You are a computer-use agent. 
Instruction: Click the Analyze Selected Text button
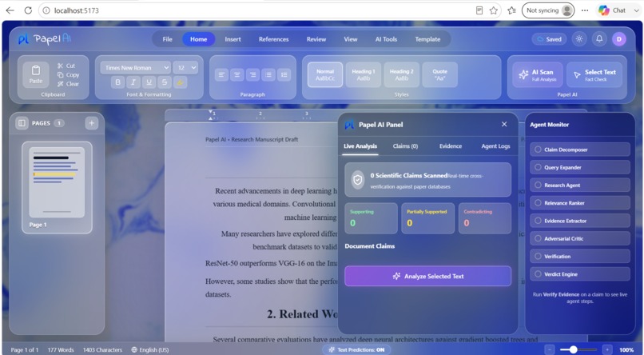[x=428, y=276]
